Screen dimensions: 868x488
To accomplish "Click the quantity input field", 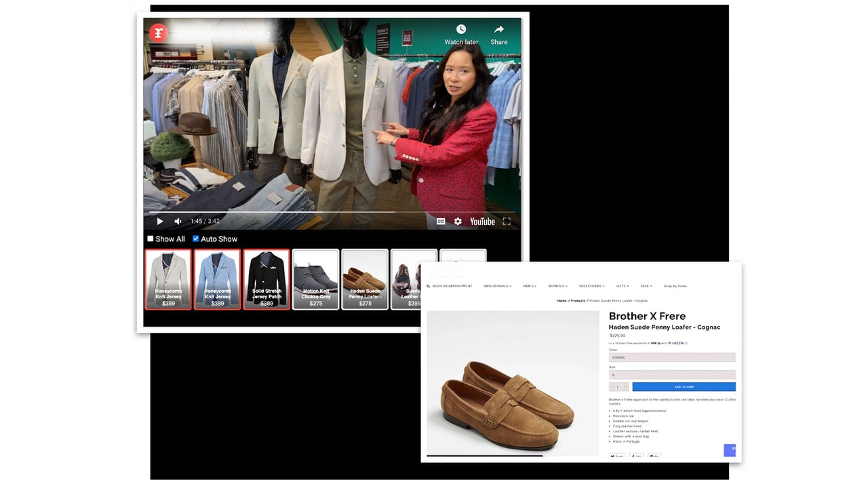I will [618, 387].
